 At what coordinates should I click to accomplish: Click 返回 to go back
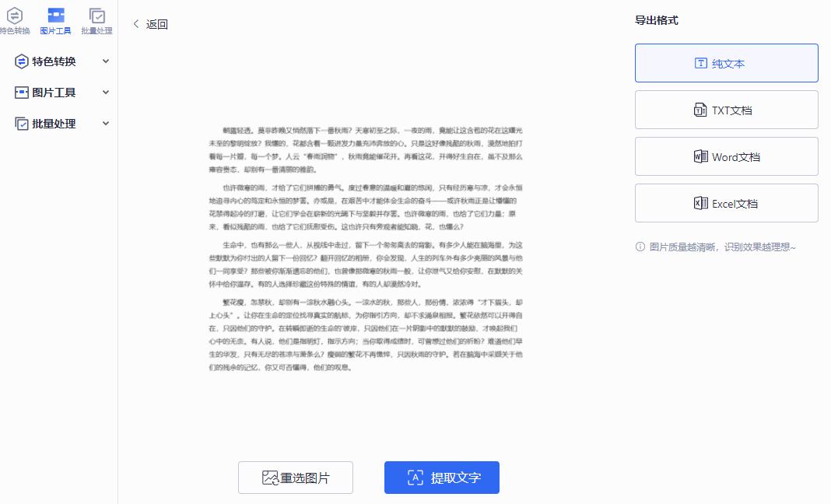point(150,24)
